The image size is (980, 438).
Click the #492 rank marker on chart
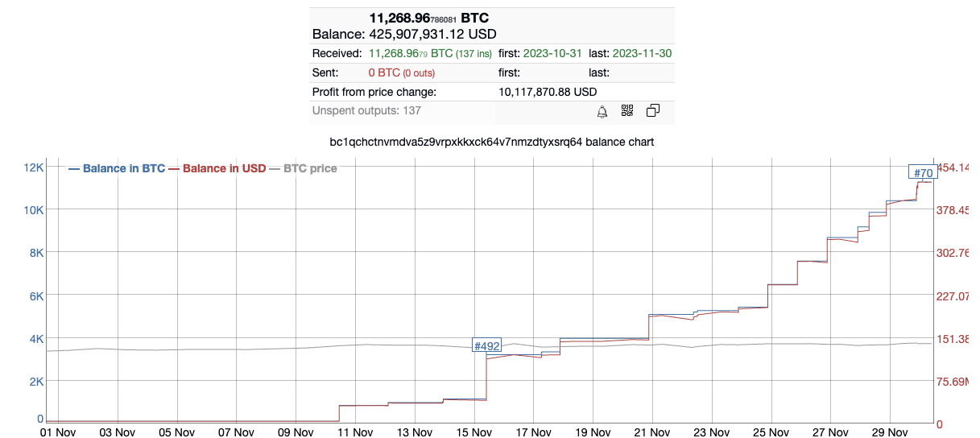click(x=486, y=345)
